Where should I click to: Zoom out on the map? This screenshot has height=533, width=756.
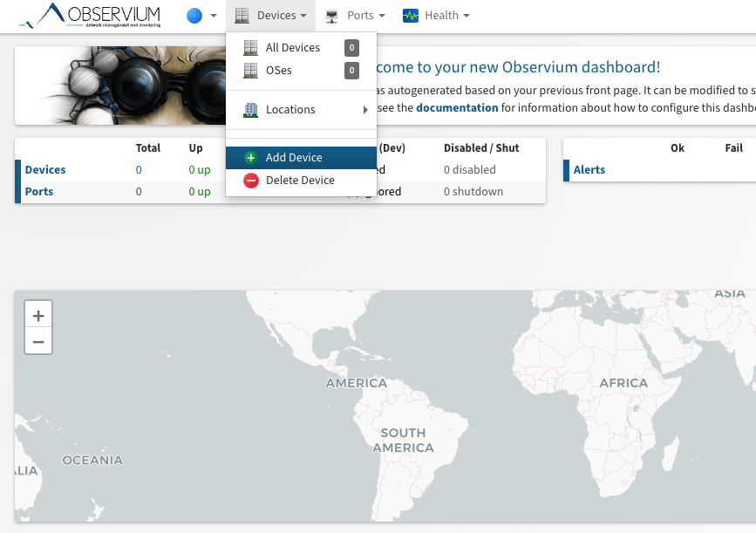pos(38,342)
